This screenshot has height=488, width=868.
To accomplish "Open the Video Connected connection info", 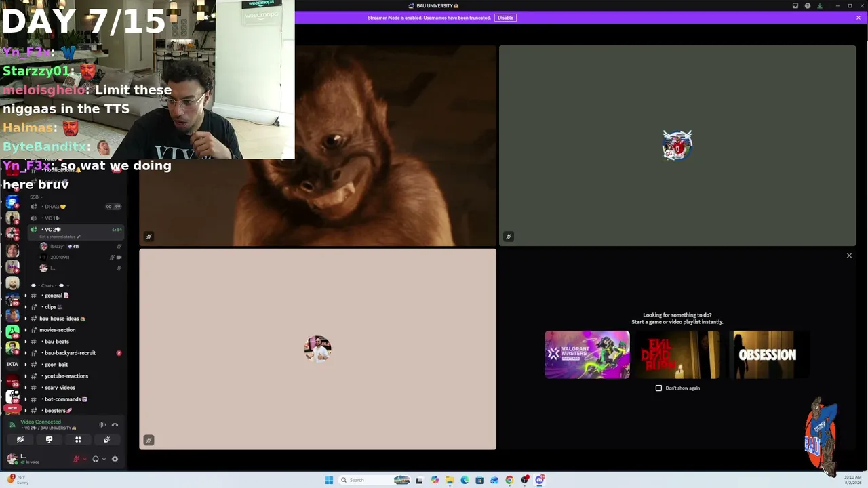I will click(41, 422).
